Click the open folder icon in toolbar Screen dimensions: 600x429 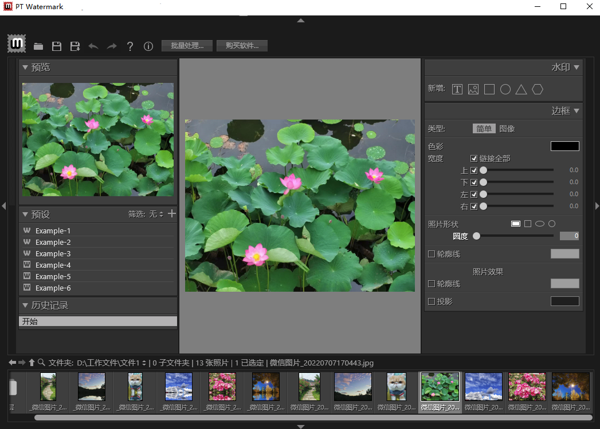point(38,46)
